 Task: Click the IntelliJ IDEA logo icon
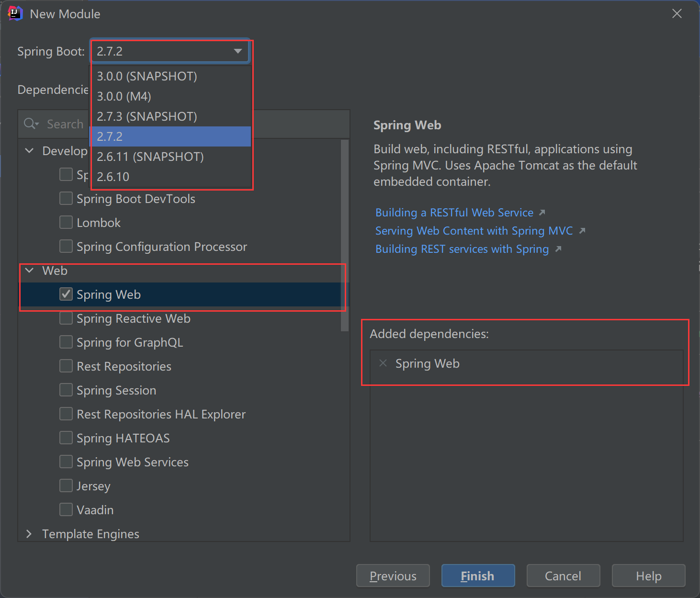(15, 13)
